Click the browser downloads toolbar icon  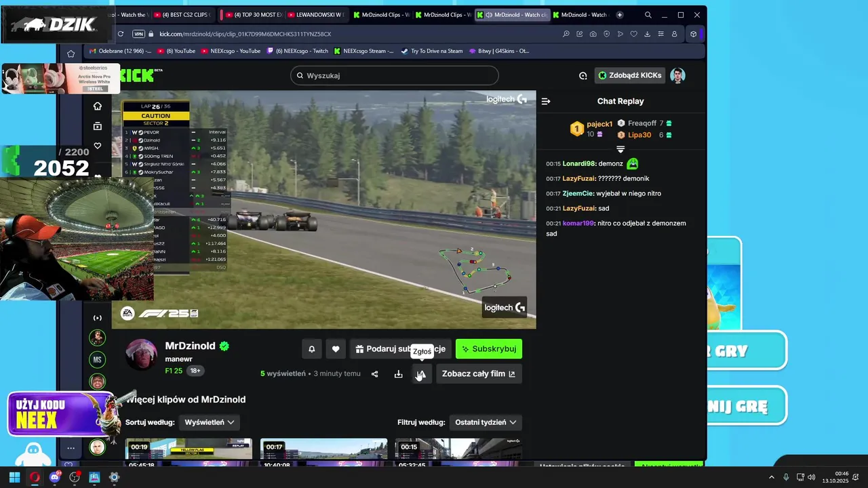[x=647, y=34]
